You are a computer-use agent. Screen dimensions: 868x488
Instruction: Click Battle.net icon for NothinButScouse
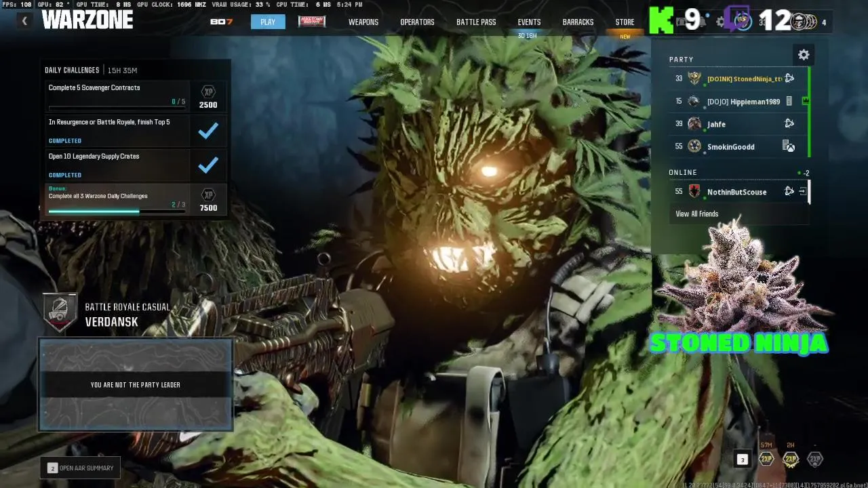pos(789,192)
